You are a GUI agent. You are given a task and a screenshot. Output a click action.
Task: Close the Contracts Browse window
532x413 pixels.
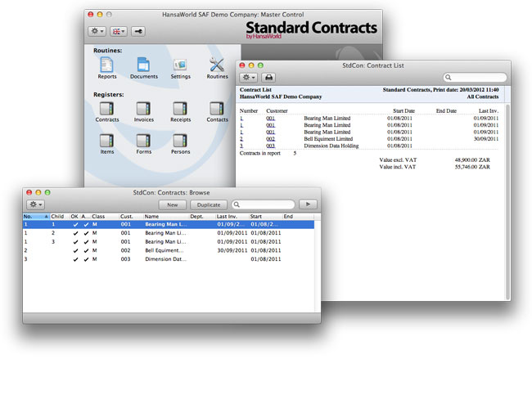click(29, 192)
